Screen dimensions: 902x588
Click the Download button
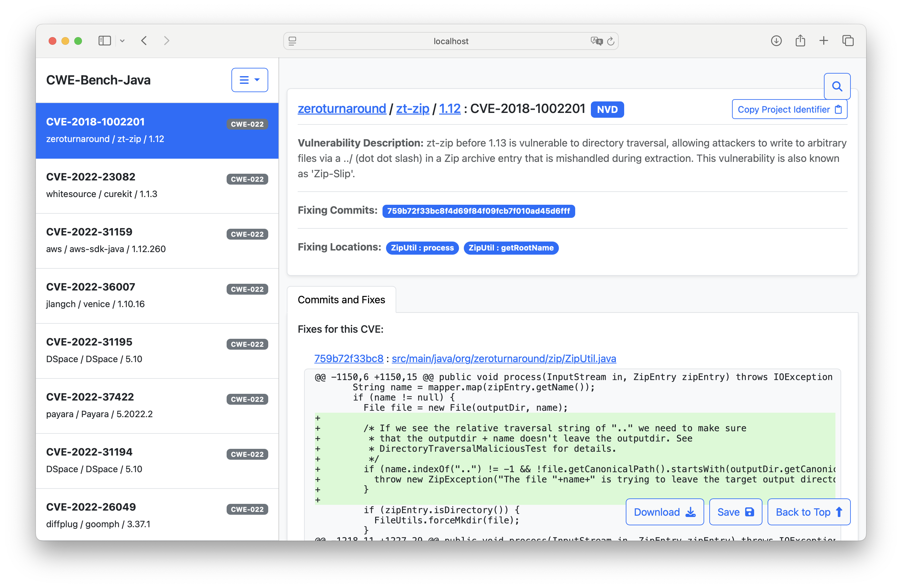664,512
